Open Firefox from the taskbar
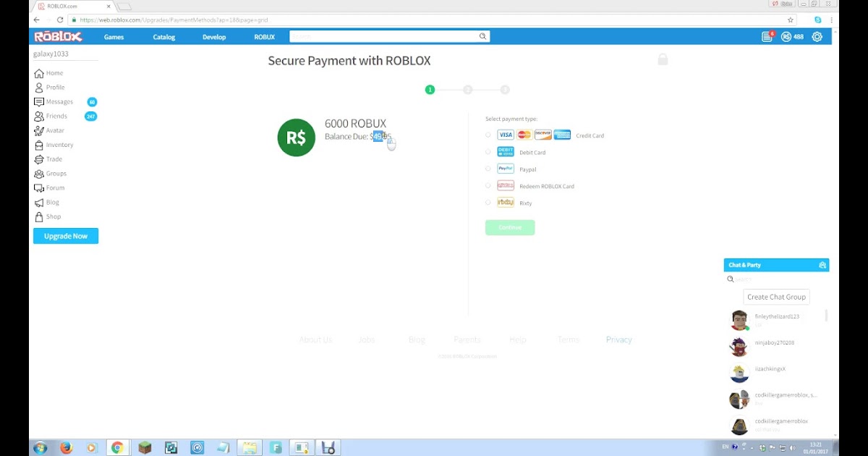 coord(66,447)
